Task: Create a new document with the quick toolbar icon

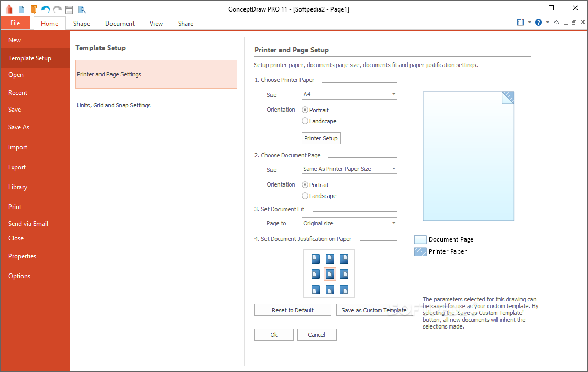Action: 21,9
